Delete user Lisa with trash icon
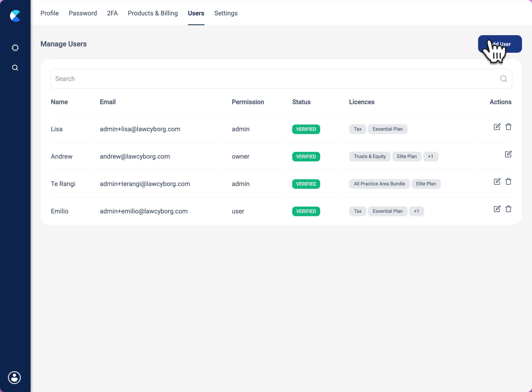 (x=508, y=127)
